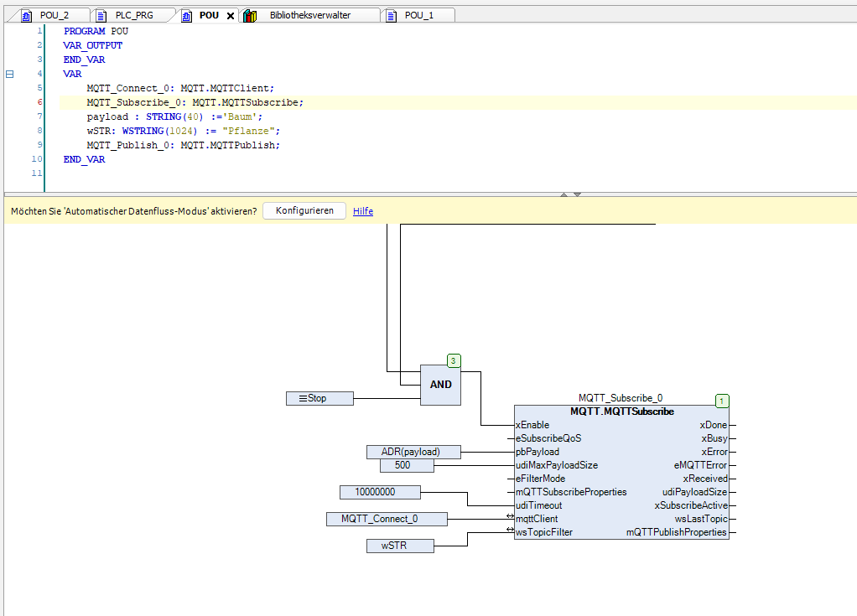
Task: Open the Hilfe link
Action: 362,210
